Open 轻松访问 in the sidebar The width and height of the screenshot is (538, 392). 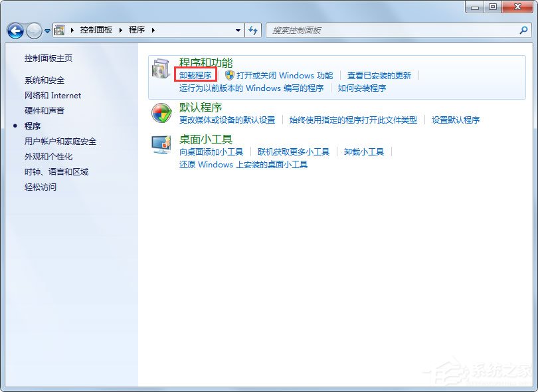(x=40, y=187)
